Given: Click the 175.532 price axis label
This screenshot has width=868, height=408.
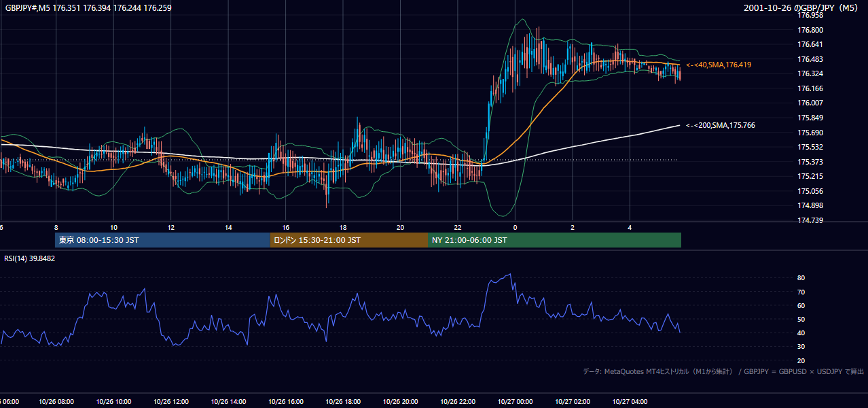Looking at the screenshot, I should (810, 147).
